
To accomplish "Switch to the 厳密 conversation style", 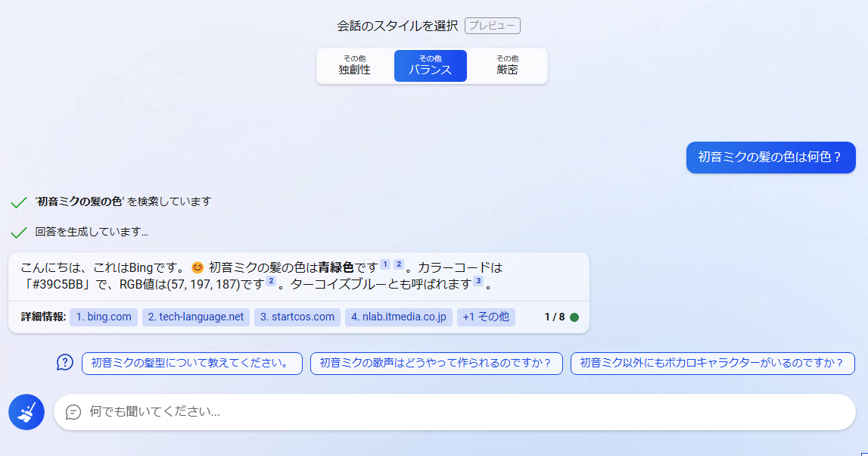I will 506,66.
